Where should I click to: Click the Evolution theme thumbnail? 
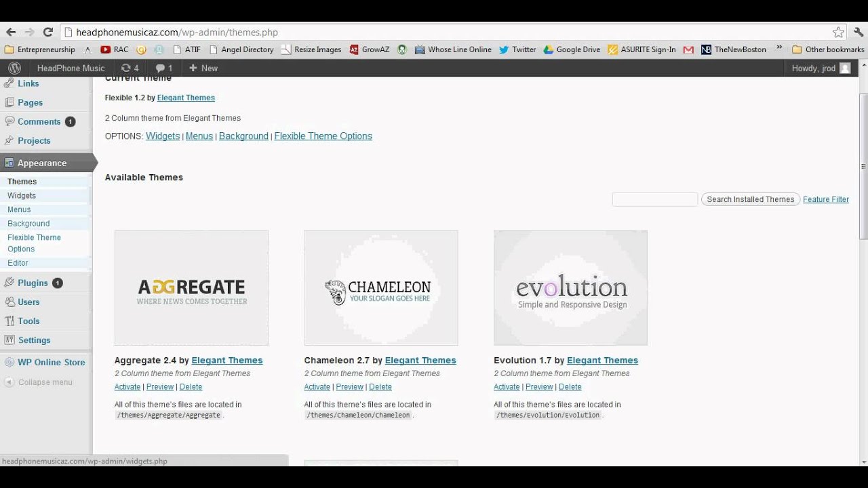point(570,288)
